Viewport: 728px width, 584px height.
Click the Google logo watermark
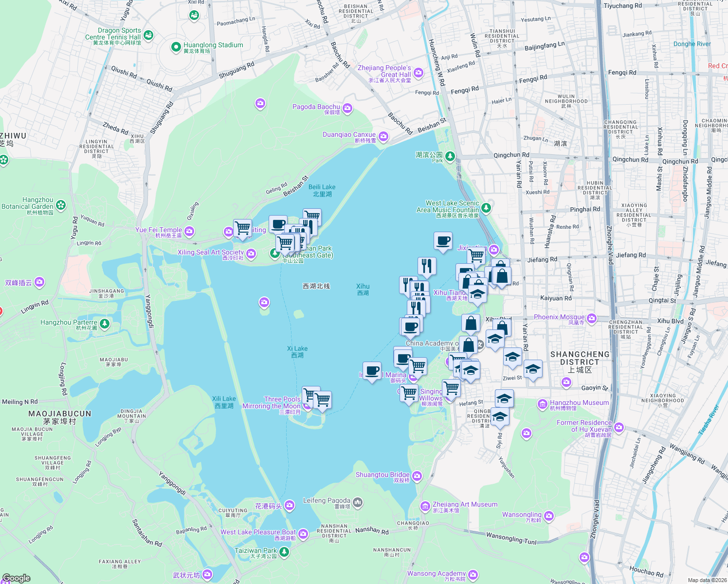pos(17,577)
